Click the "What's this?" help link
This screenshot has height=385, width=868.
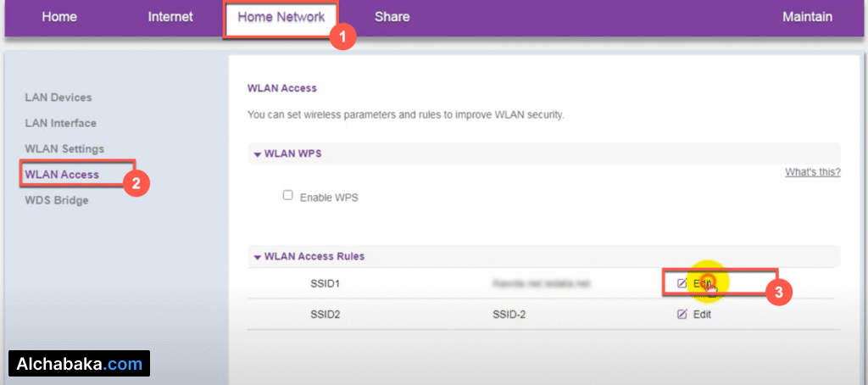812,172
